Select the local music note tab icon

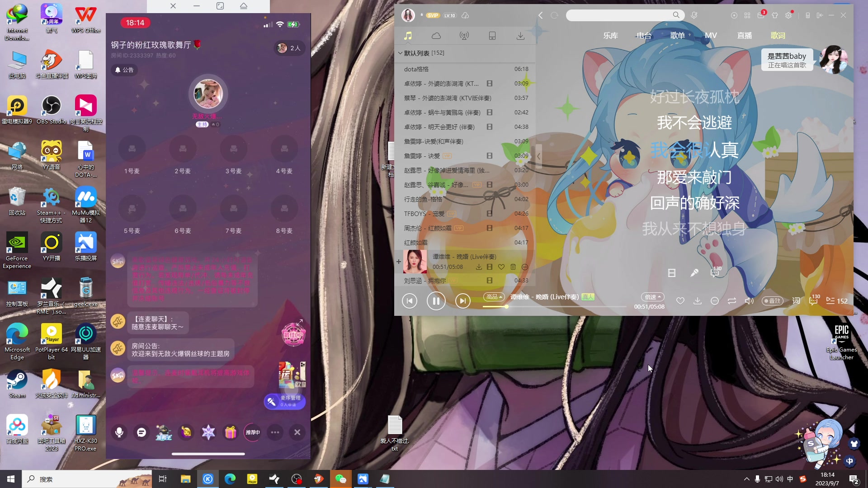408,36
